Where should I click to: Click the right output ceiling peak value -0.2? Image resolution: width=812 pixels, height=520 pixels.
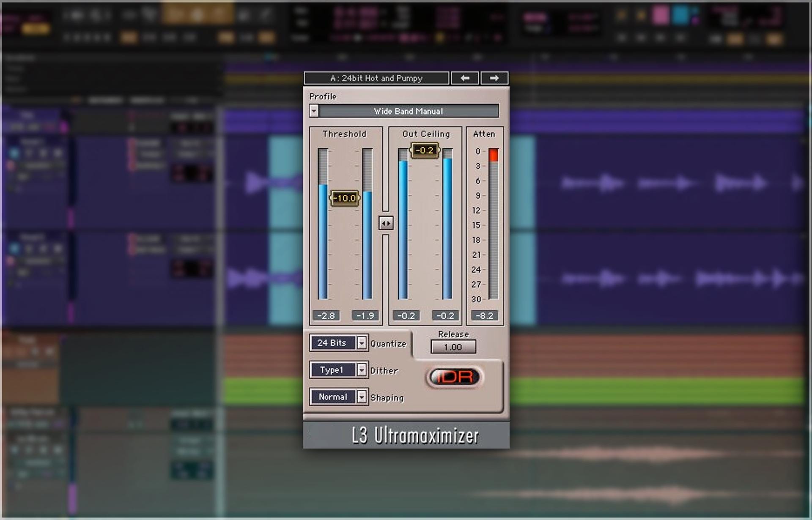tap(445, 316)
